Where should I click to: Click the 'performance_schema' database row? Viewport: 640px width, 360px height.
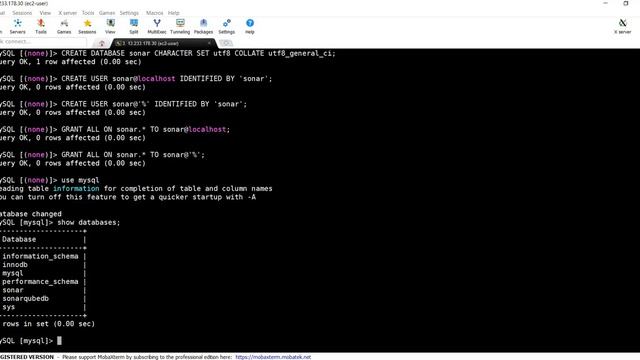click(x=40, y=282)
